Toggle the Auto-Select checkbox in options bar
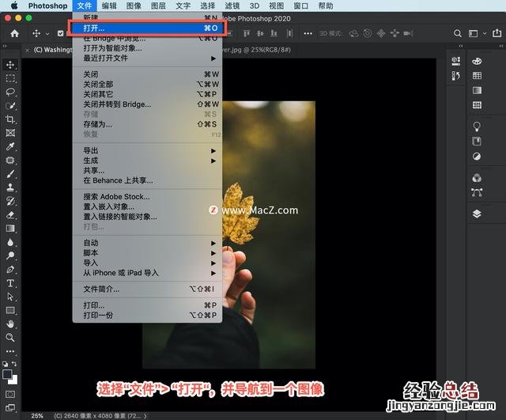The height and width of the screenshot is (420, 506). (60, 33)
